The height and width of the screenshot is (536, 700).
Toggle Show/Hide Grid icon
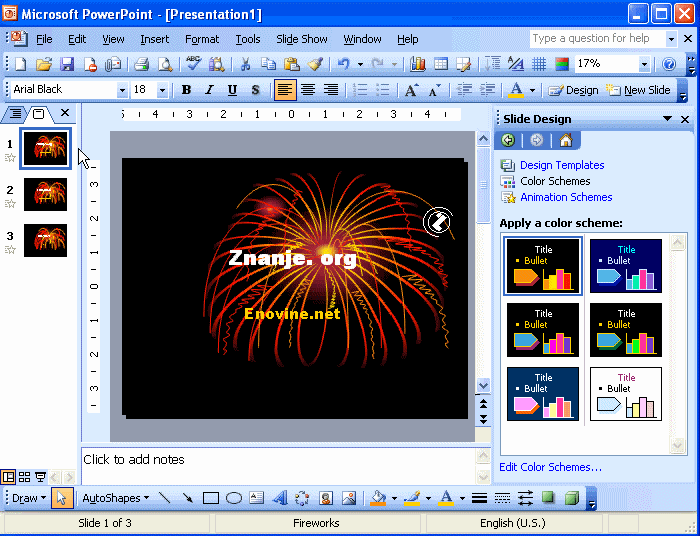click(539, 64)
